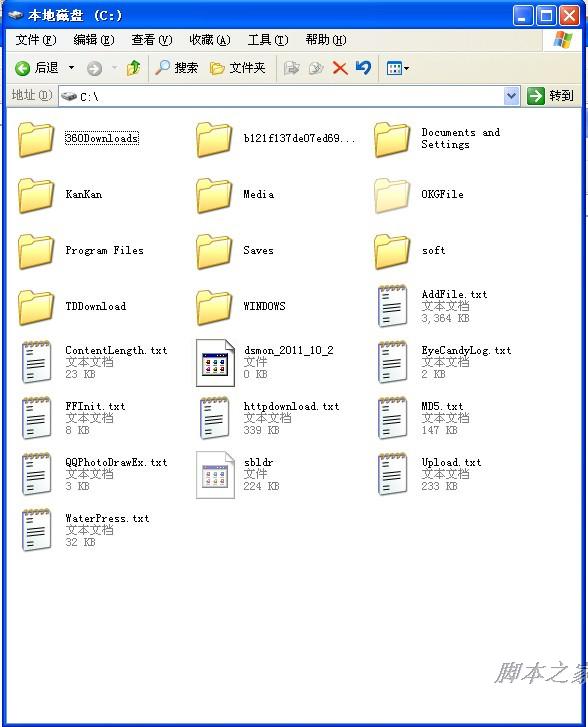Open the Favorites menu

point(210,40)
